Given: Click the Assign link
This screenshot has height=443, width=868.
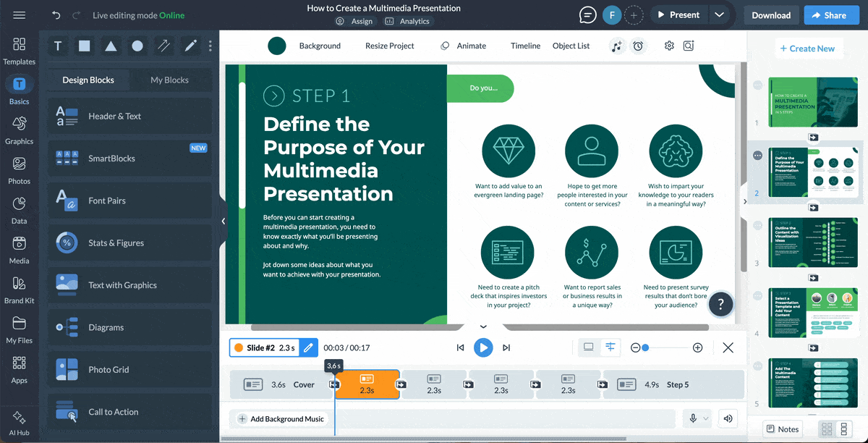Looking at the screenshot, I should (x=354, y=22).
